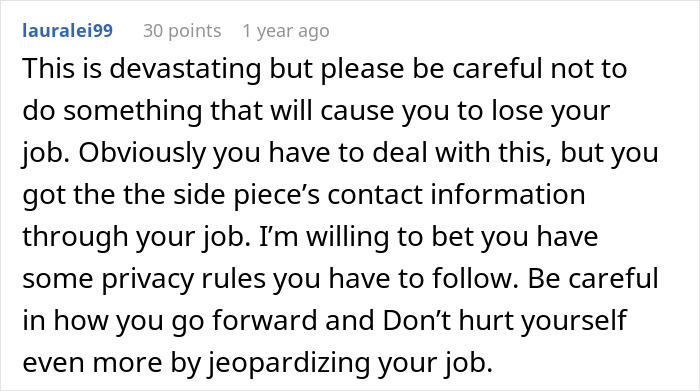Click the phrase deal with this
The height and width of the screenshot is (391, 700).
coord(459,152)
